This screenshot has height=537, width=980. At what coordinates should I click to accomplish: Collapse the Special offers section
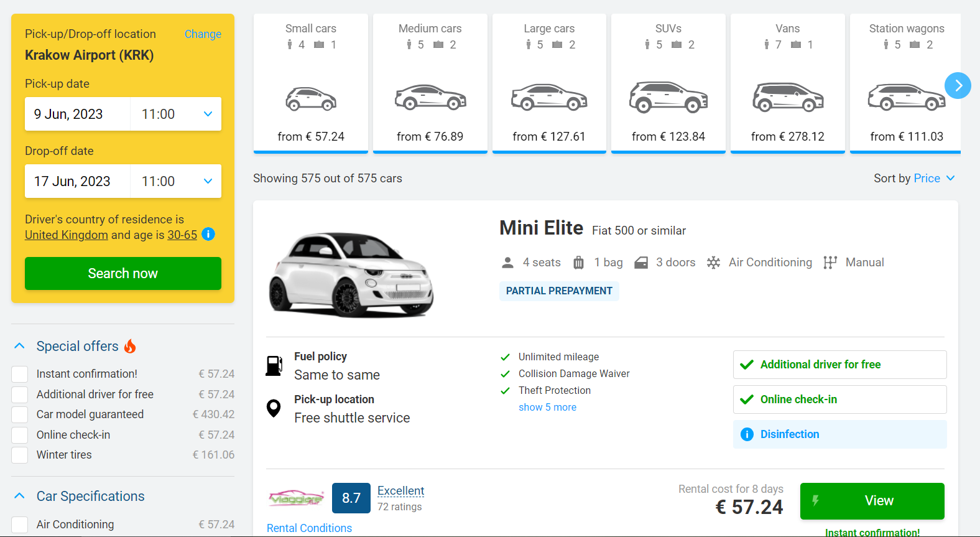coord(19,345)
